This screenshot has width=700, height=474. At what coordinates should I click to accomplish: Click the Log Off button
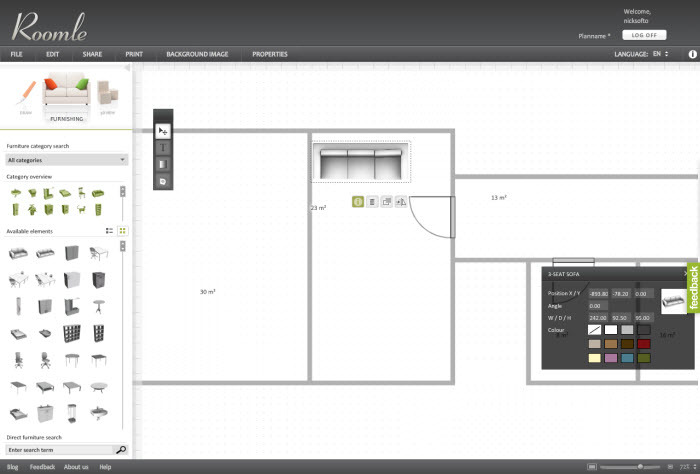point(644,35)
